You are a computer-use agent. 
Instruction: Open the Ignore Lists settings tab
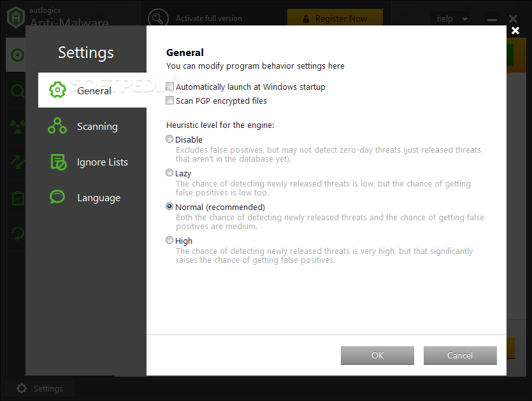click(x=92, y=162)
